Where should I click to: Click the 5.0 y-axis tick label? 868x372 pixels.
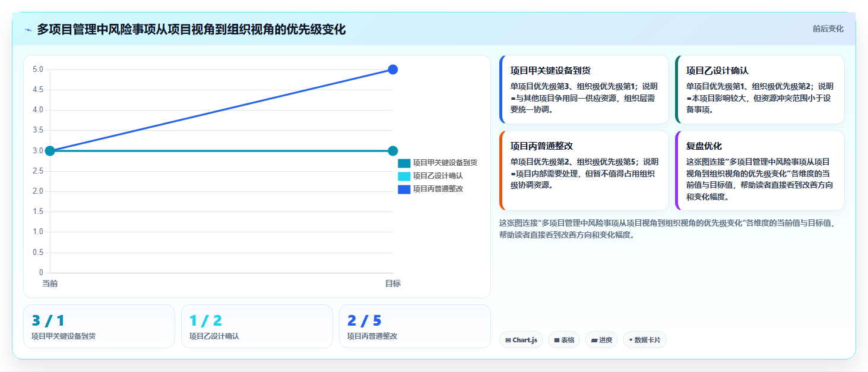click(38, 70)
